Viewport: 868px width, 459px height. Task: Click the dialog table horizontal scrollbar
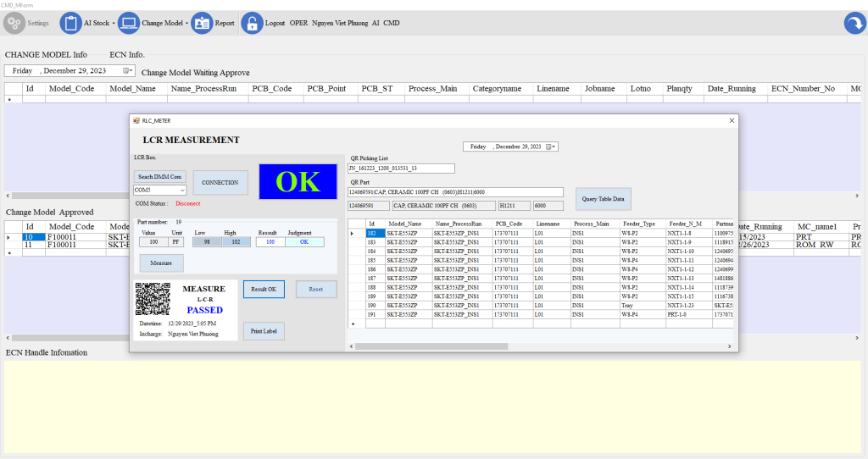tap(431, 346)
